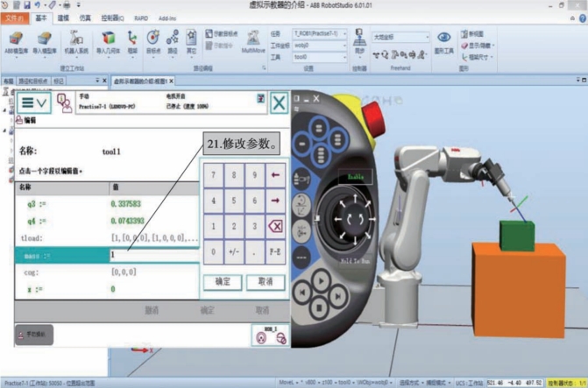588x388 pixels.
Task: Switch to the 建模 ribbon tab
Action: 63,18
